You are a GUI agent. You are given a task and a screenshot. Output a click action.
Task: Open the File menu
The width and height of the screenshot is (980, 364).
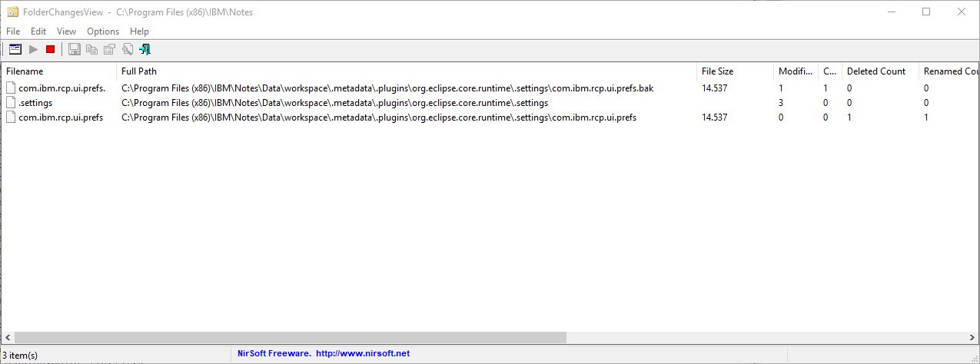pos(13,31)
